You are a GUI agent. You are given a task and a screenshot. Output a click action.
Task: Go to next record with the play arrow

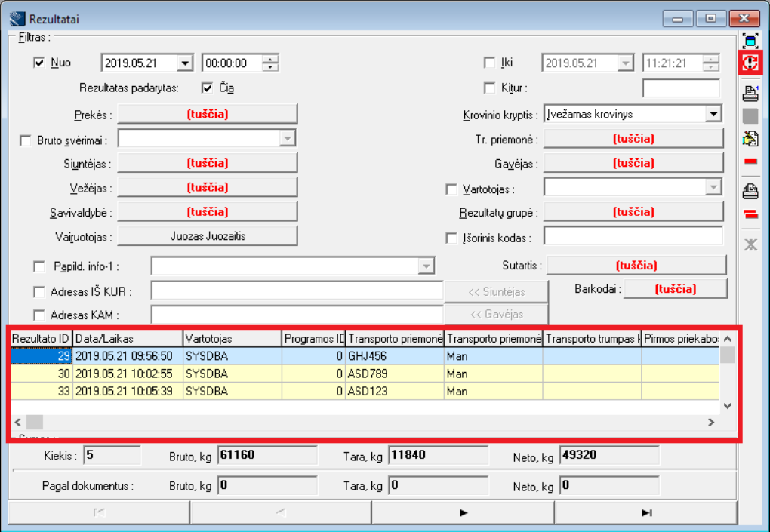(463, 512)
